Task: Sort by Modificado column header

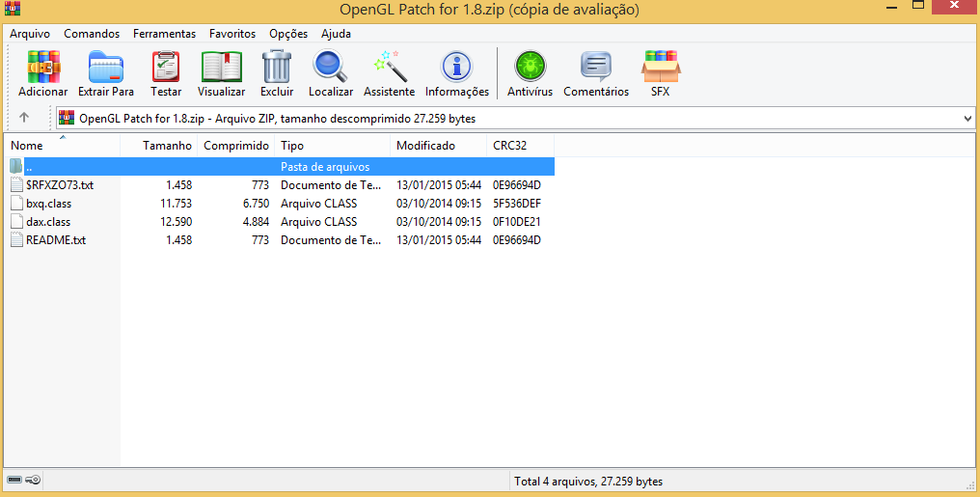Action: (x=439, y=145)
